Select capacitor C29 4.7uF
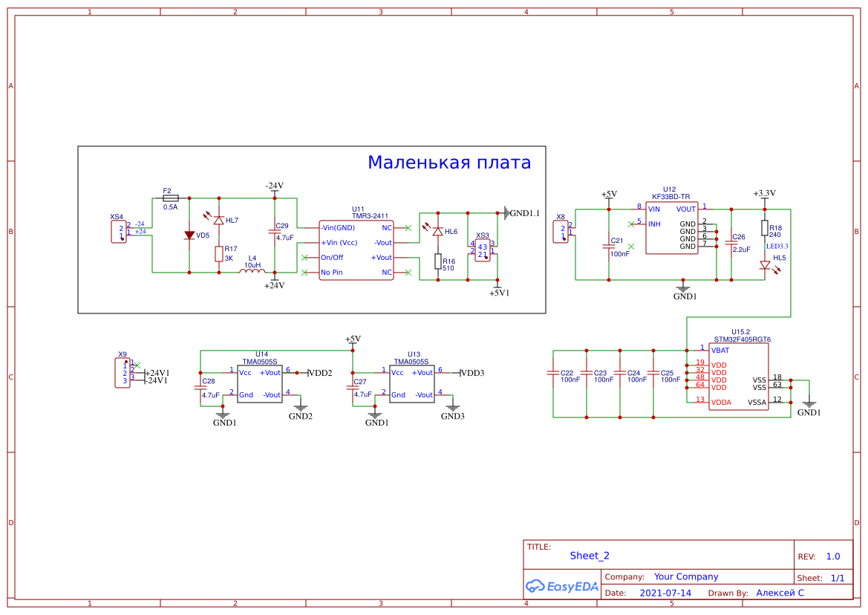 [x=275, y=232]
